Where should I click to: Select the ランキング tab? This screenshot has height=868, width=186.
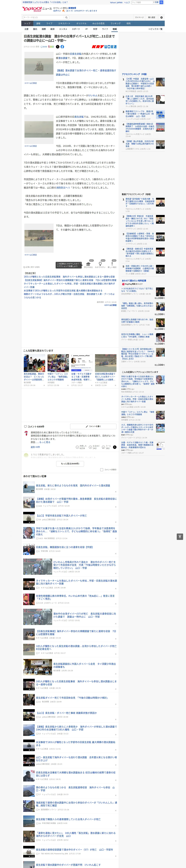tap(115, 23)
